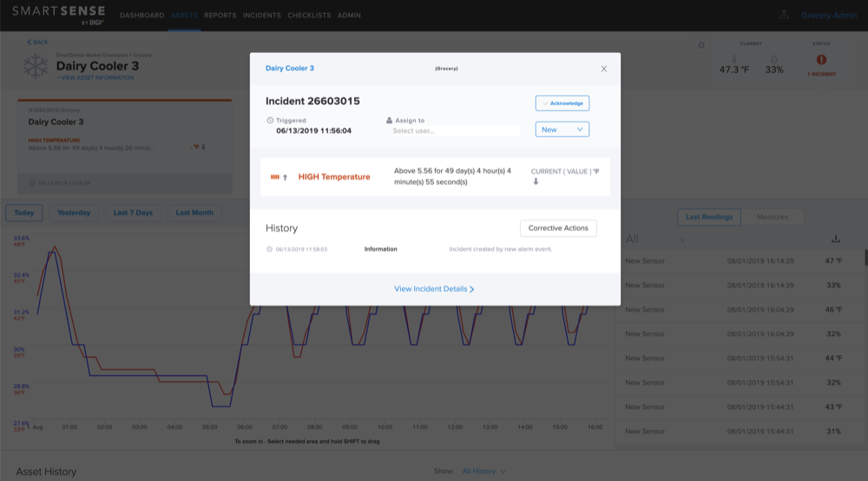
Task: Click the Dairy Cooler 3 link in dialog header
Action: click(x=290, y=68)
